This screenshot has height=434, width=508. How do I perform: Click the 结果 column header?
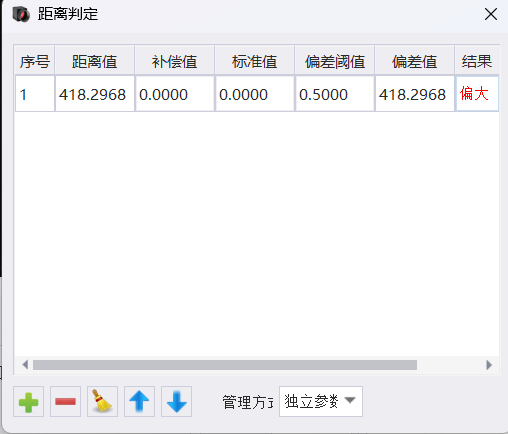point(477,60)
